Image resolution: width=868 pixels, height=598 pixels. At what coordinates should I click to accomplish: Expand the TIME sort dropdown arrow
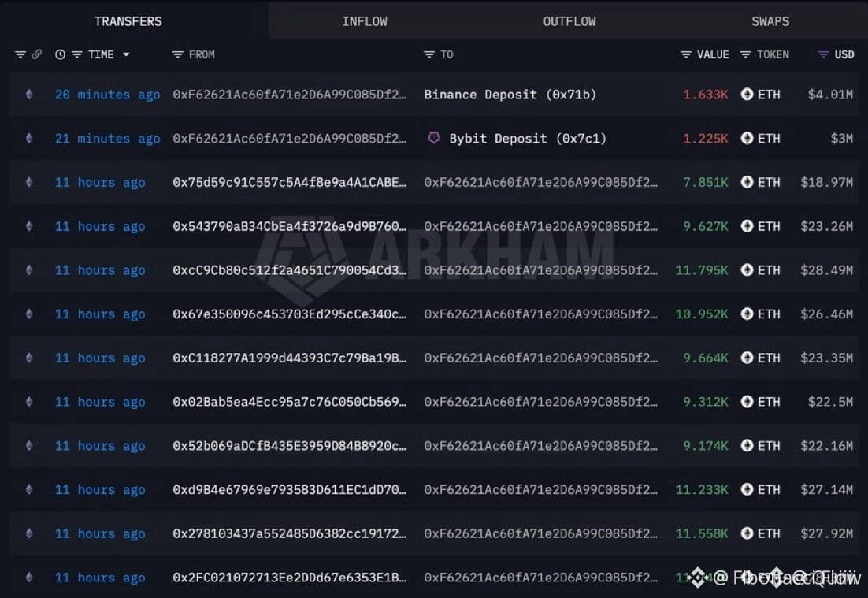pyautogui.click(x=126, y=54)
